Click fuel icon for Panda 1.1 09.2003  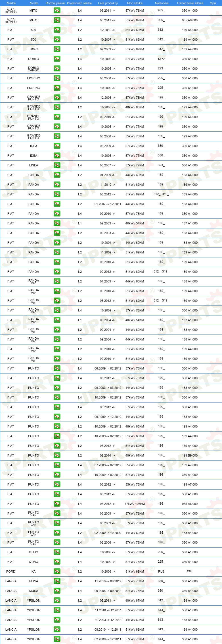57,223
